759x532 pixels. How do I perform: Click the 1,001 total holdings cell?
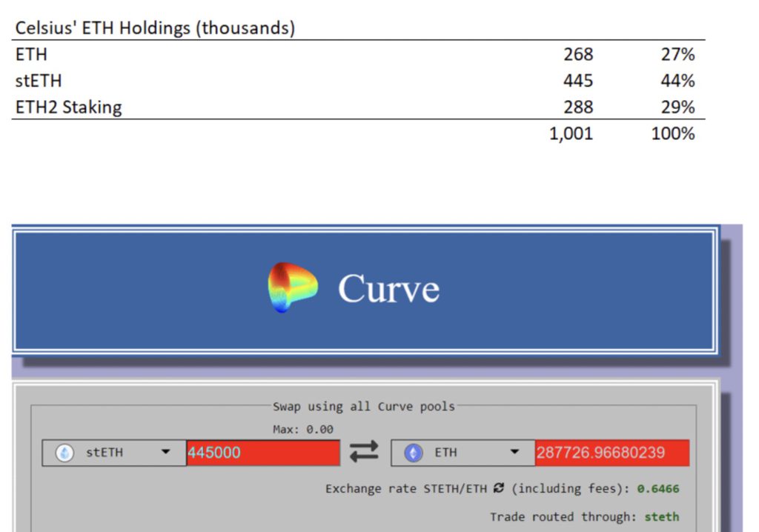coord(571,134)
